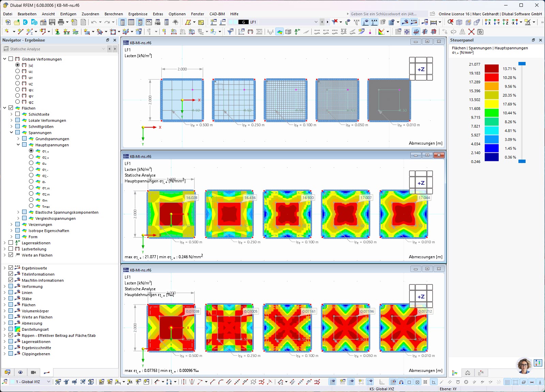Click the isometric cube view icon
545x392 pixels.
click(x=459, y=22)
